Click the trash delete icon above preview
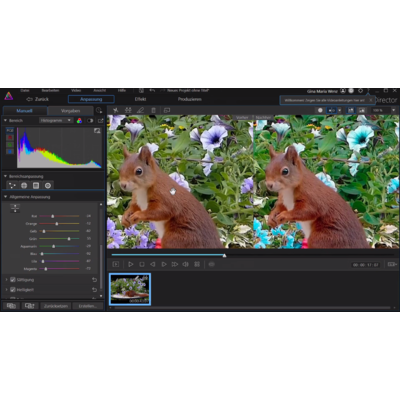The height and width of the screenshot is (400, 400). [153, 110]
